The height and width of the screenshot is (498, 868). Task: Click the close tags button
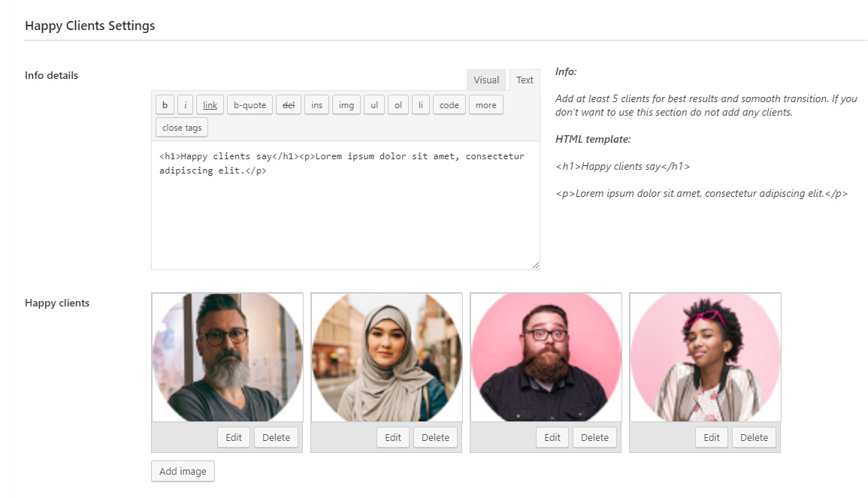182,128
